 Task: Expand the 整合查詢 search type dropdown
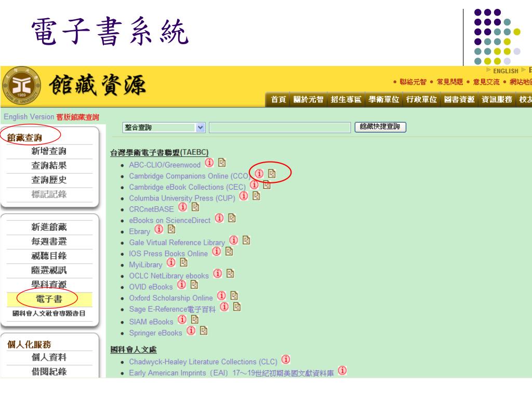click(x=164, y=128)
